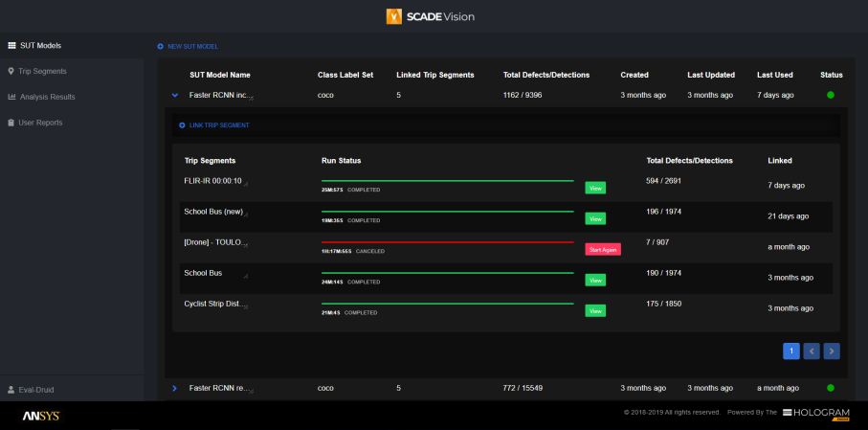Click NEW SUT MODEL link

tap(192, 47)
